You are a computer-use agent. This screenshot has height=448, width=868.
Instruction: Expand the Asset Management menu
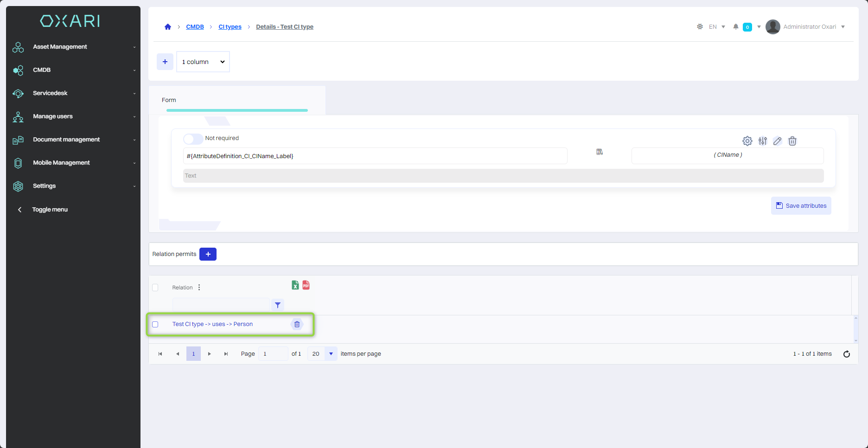tap(73, 47)
